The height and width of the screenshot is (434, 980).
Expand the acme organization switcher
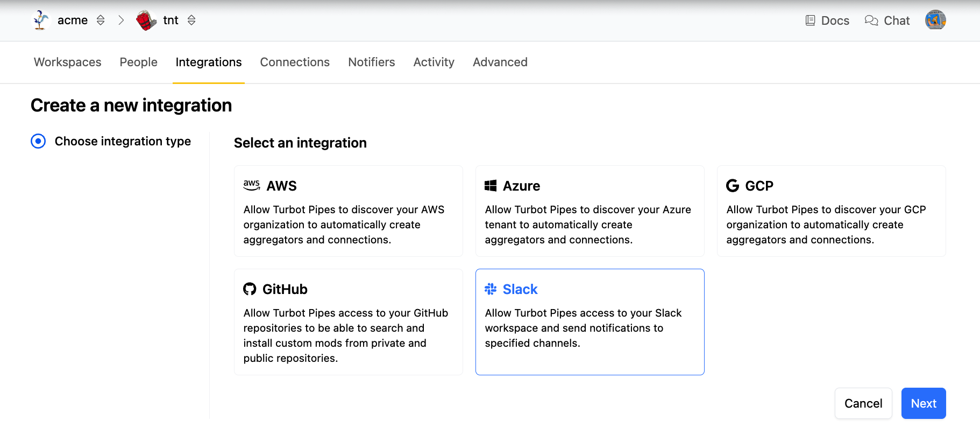point(101,20)
